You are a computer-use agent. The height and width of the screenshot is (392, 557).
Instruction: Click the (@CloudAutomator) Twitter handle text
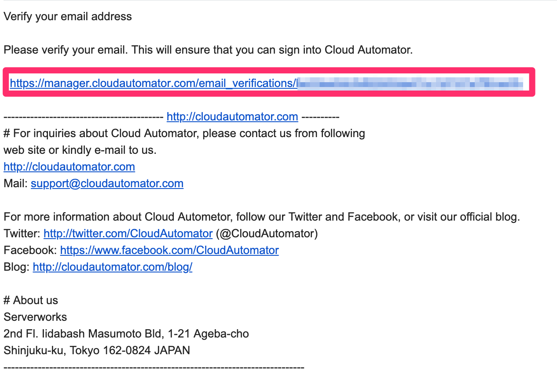pyautogui.click(x=267, y=233)
